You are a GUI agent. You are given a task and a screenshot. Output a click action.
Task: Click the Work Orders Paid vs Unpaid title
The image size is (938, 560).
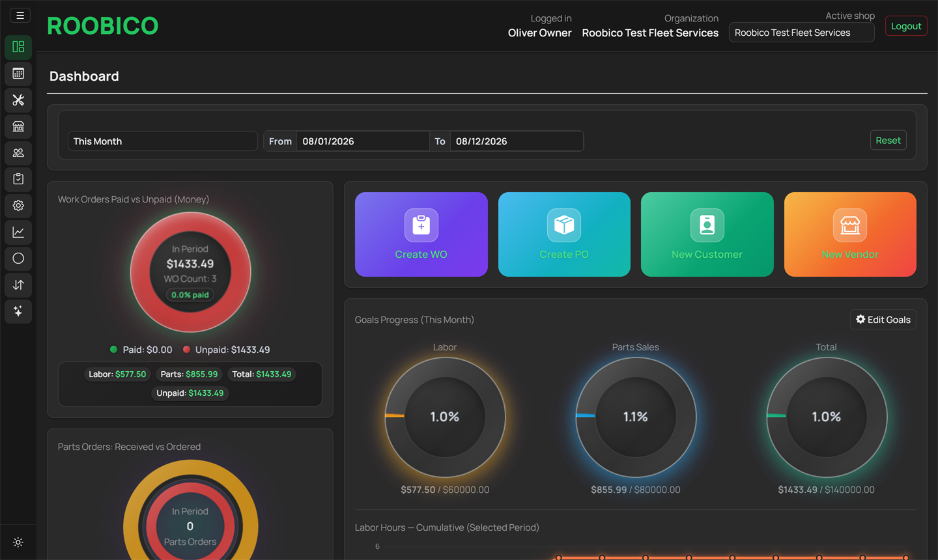[134, 199]
